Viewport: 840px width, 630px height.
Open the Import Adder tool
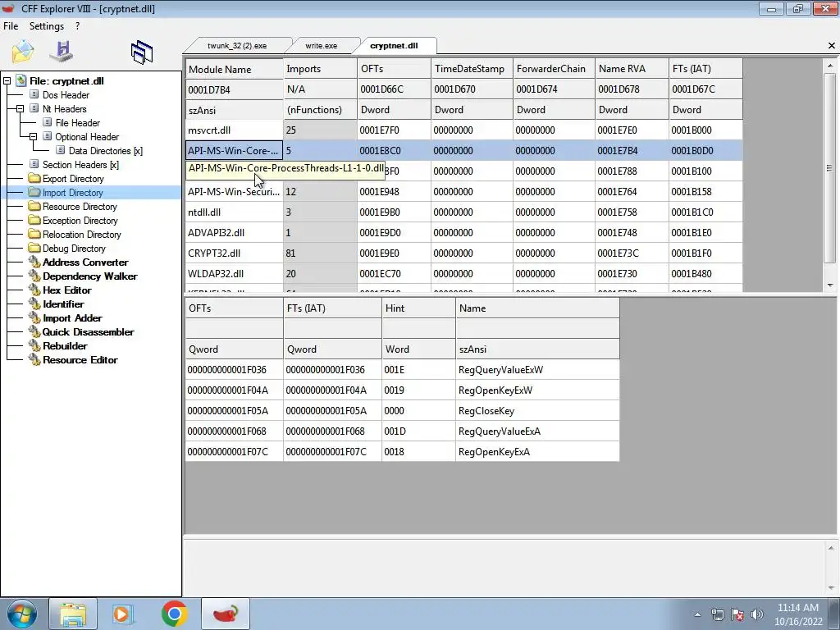click(72, 317)
